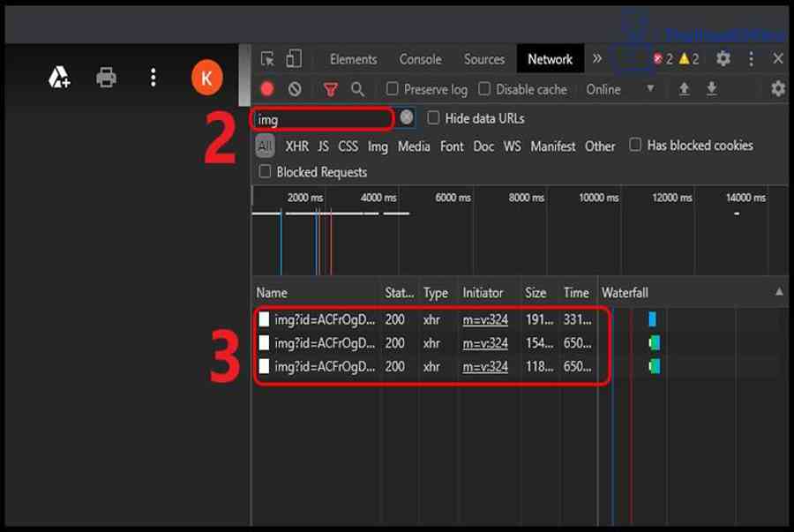Clear the network log
This screenshot has width=794, height=532.
[295, 89]
